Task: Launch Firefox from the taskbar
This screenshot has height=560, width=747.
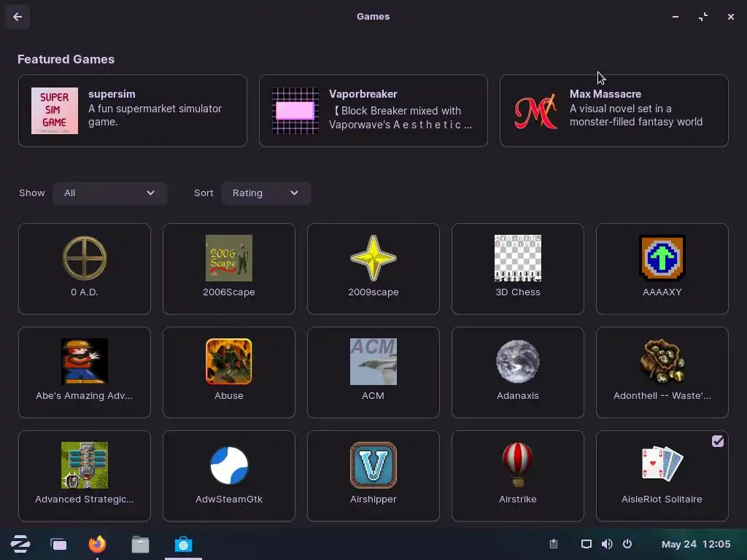Action: [x=97, y=544]
